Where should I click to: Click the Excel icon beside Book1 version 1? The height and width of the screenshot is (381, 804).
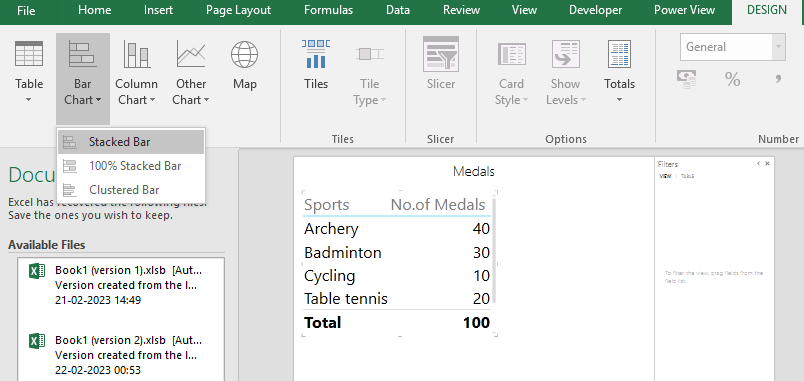click(37, 271)
